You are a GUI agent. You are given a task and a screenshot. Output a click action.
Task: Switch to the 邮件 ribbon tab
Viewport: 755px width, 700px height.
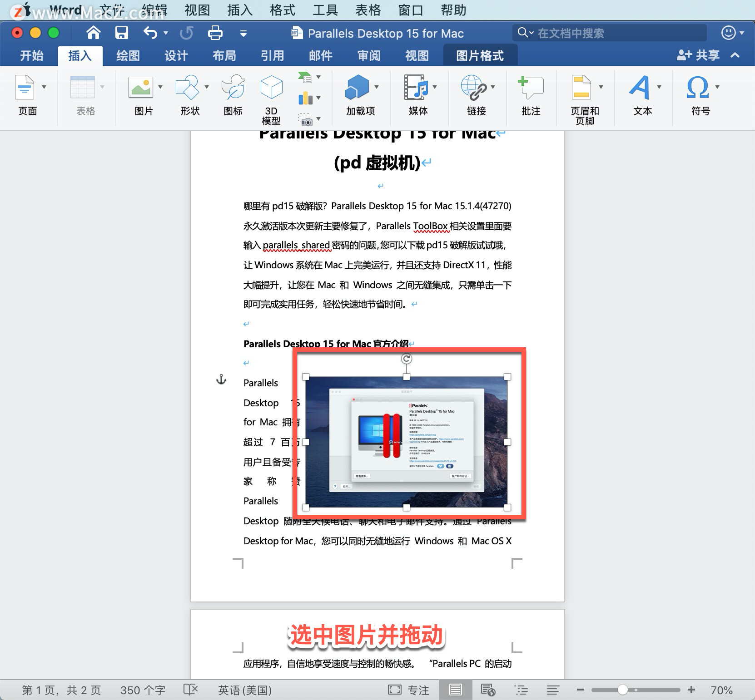click(x=321, y=56)
